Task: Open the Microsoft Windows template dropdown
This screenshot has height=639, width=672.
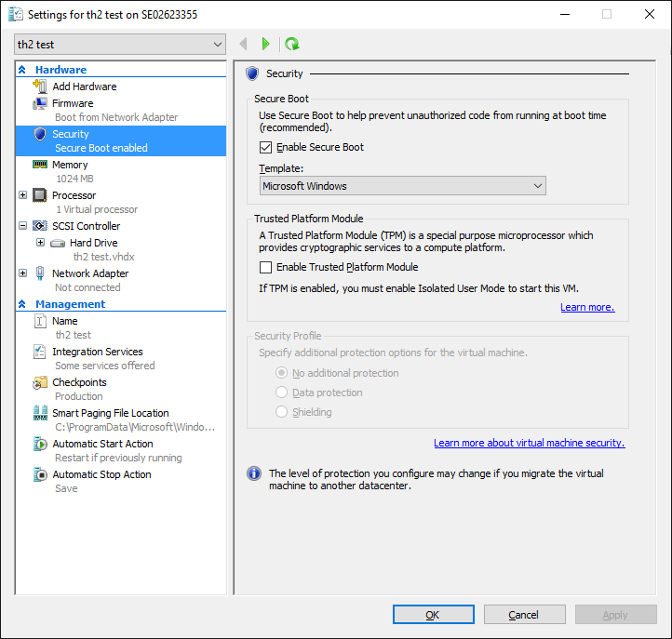Action: (x=402, y=186)
